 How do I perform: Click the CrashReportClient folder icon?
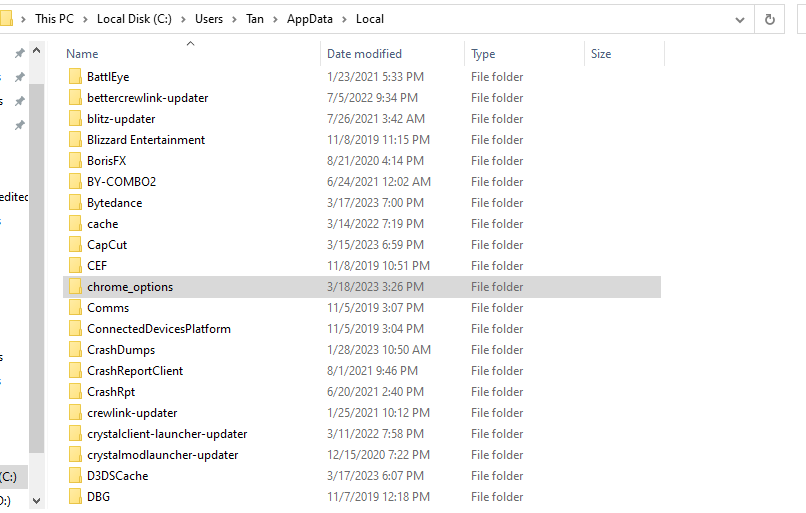click(75, 371)
